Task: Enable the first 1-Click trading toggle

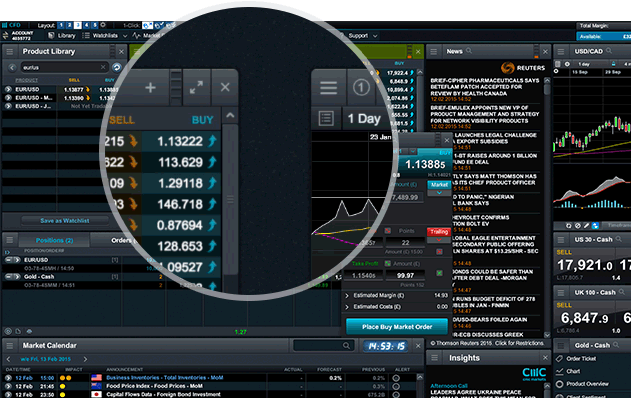Action: [148, 25]
